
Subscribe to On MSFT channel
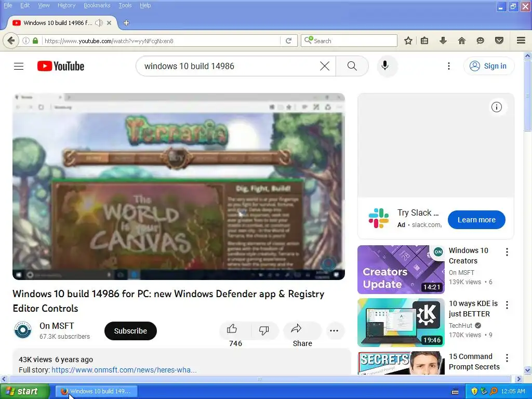point(130,331)
